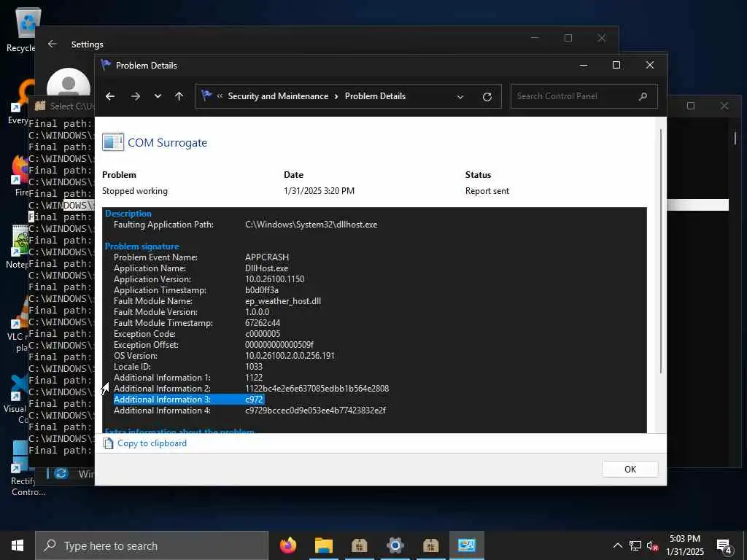Click the Problem Details breadcrumb
This screenshot has height=560, width=747.
tap(375, 96)
